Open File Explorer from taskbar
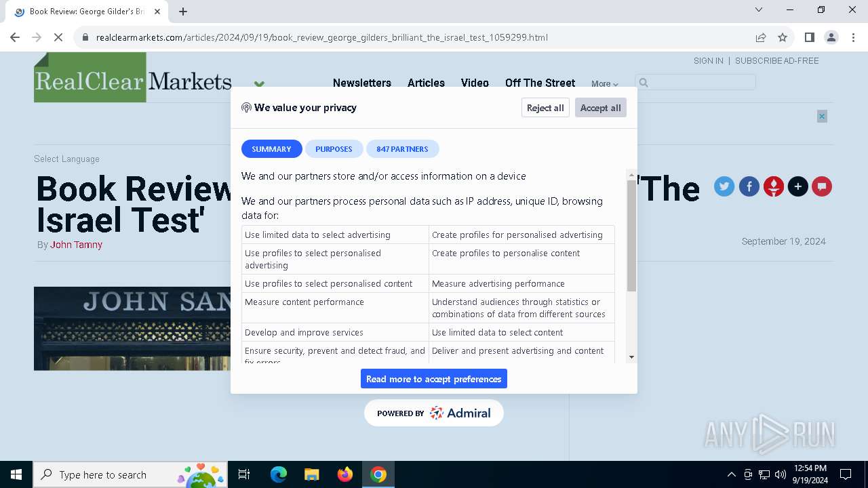 click(x=311, y=474)
